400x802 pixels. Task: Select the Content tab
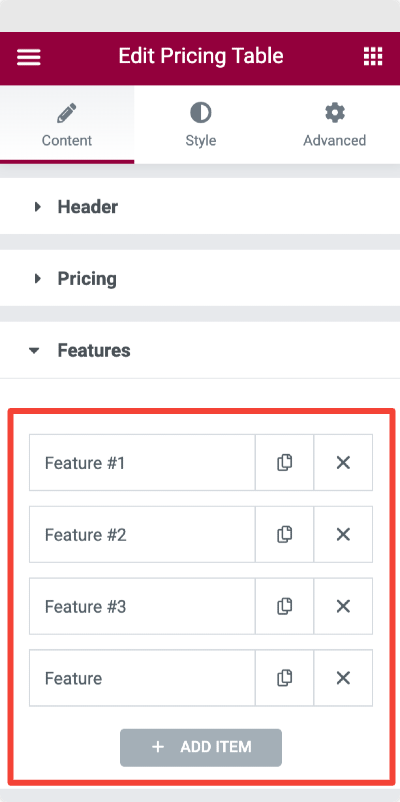[67, 124]
